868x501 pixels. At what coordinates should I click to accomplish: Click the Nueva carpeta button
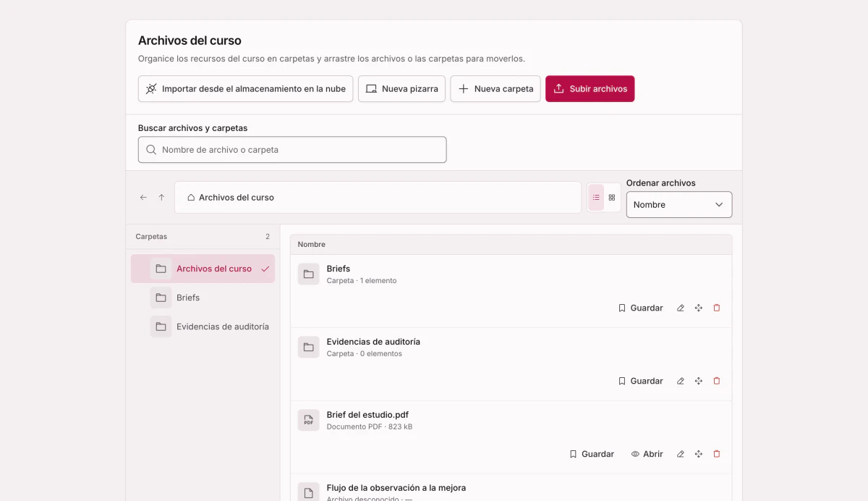point(495,89)
